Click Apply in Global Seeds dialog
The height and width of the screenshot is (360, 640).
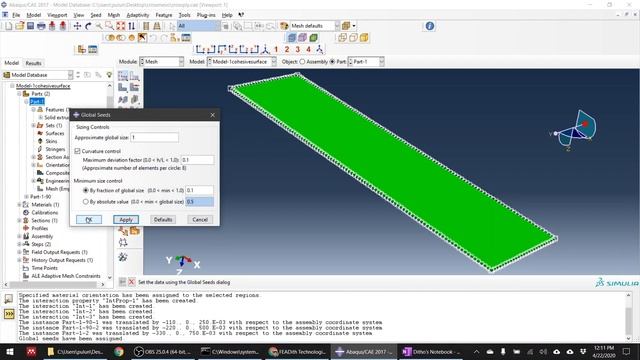(x=126, y=220)
